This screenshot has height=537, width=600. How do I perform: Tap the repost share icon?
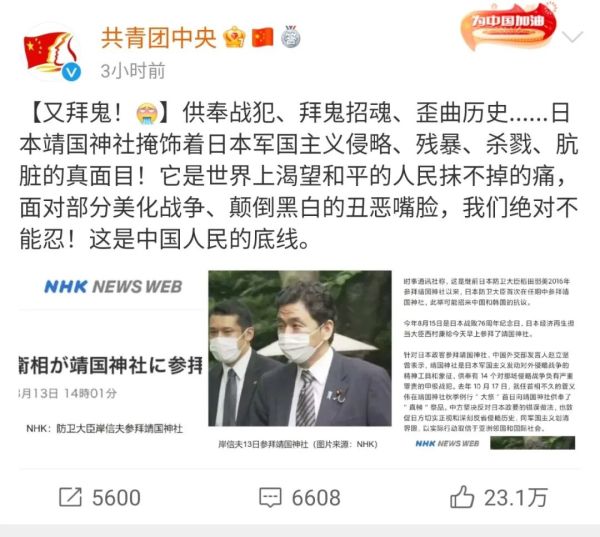pyautogui.click(x=70, y=497)
